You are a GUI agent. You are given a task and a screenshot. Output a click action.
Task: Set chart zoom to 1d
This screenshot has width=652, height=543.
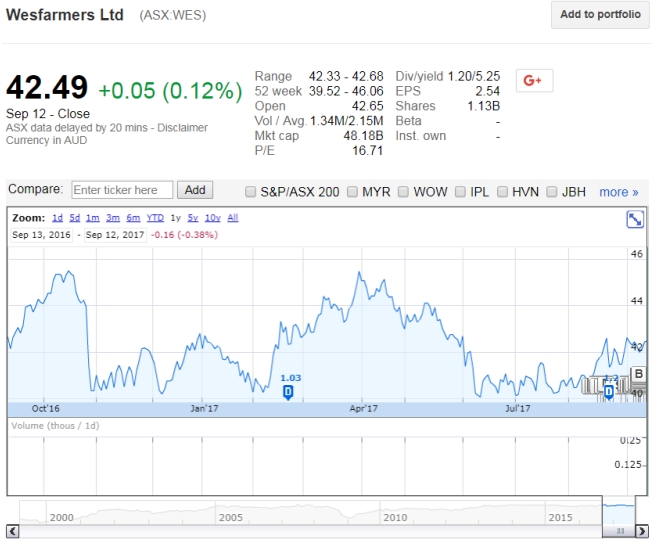pyautogui.click(x=57, y=218)
